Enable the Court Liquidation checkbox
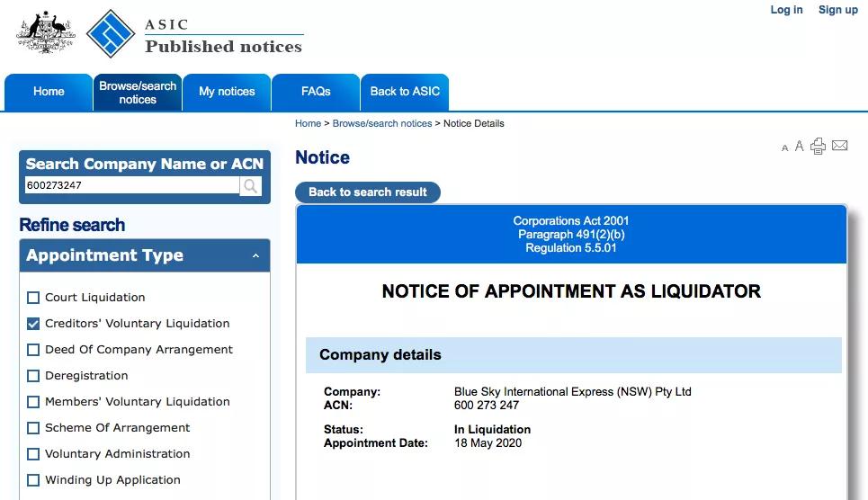 point(33,298)
